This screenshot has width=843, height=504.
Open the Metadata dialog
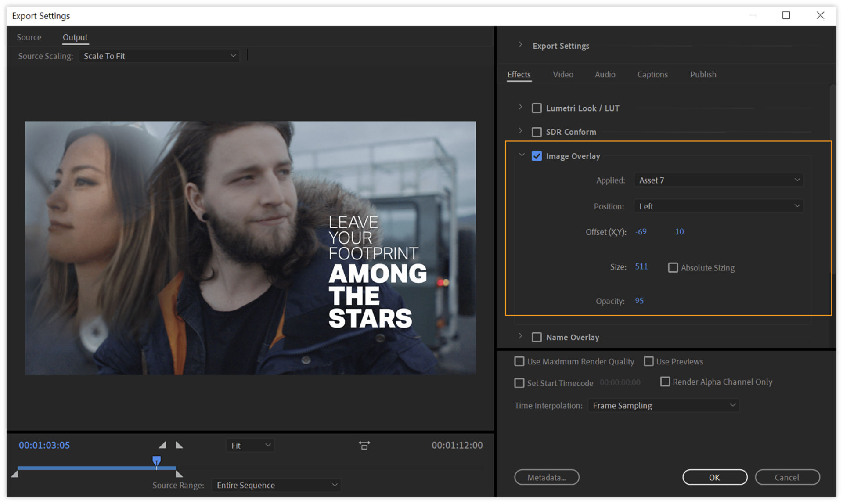click(x=547, y=477)
